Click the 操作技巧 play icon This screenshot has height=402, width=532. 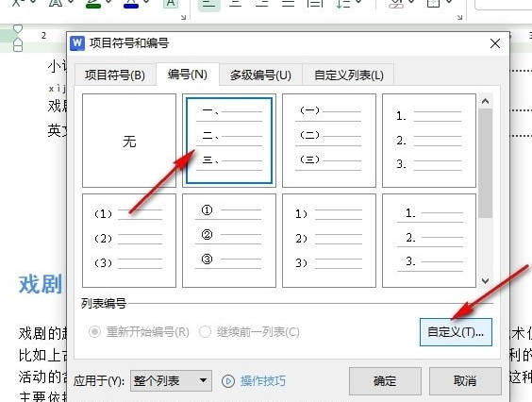tap(228, 381)
